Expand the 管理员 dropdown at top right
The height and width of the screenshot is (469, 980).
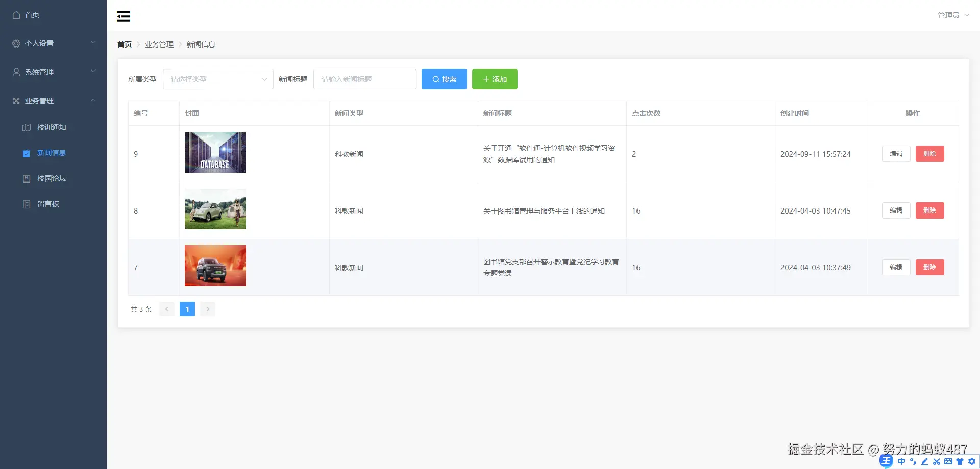952,15
